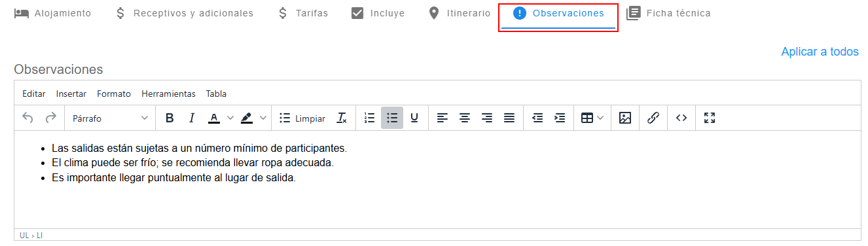This screenshot has height=246, width=868.
Task: Open the Insertar menu
Action: click(71, 94)
